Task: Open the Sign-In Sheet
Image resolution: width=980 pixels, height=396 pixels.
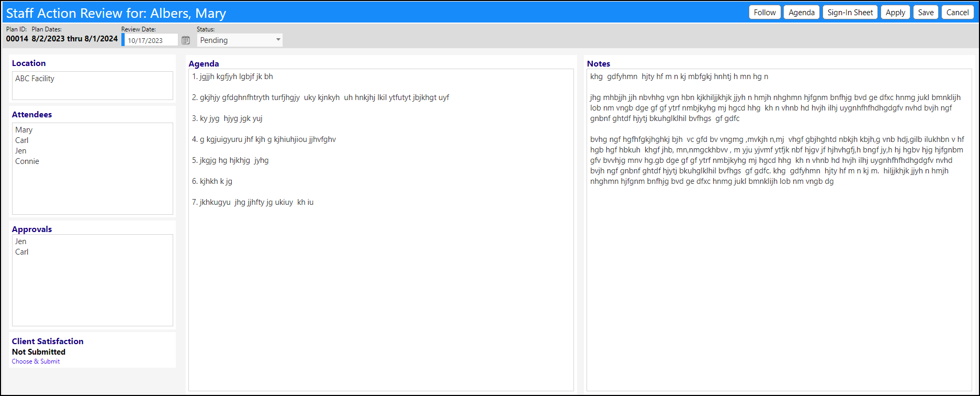Action: click(850, 13)
